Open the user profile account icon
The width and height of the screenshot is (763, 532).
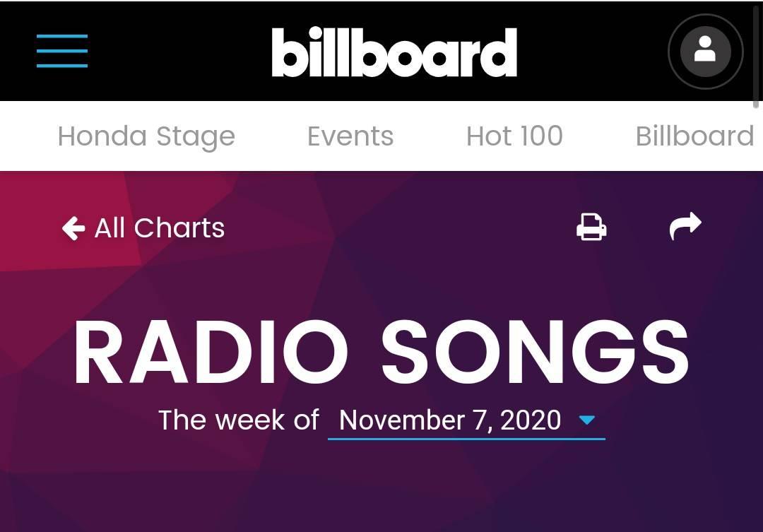705,51
